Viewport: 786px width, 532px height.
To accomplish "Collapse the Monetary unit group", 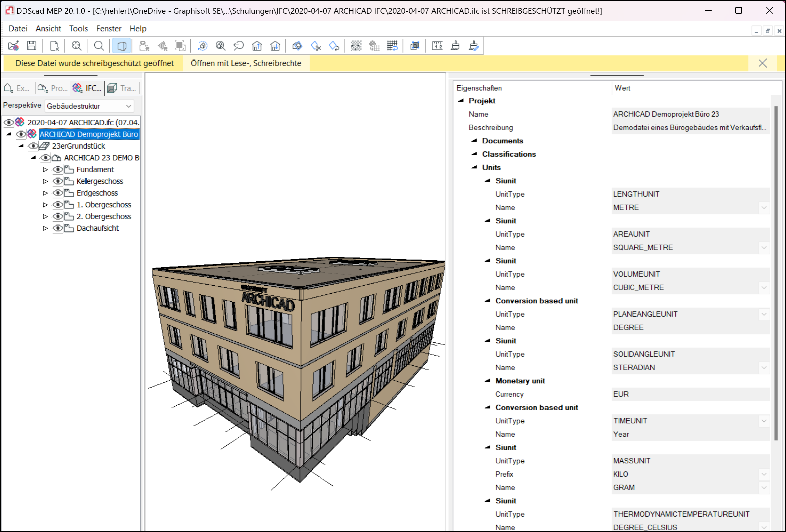I will click(487, 381).
